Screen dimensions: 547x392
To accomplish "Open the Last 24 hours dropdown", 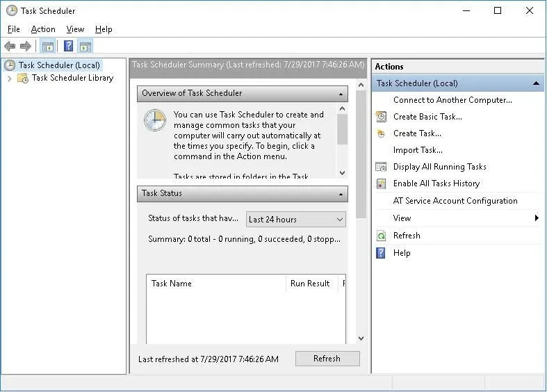I will [296, 220].
